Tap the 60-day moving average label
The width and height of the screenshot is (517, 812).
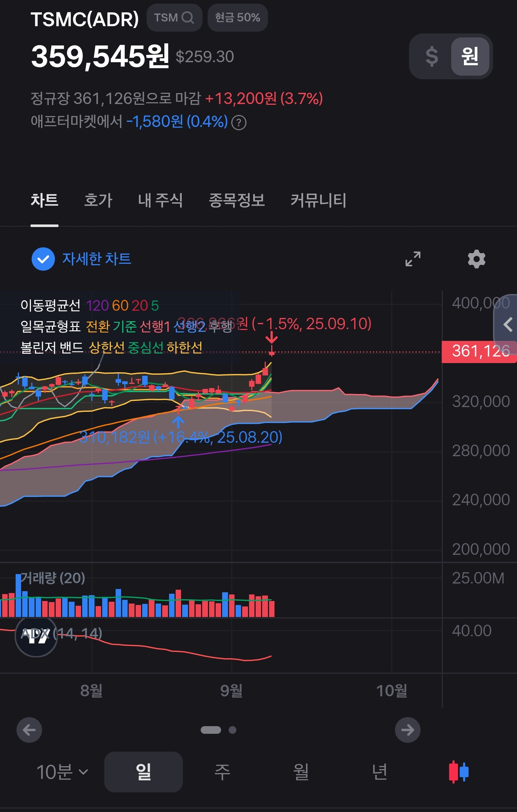click(x=120, y=306)
